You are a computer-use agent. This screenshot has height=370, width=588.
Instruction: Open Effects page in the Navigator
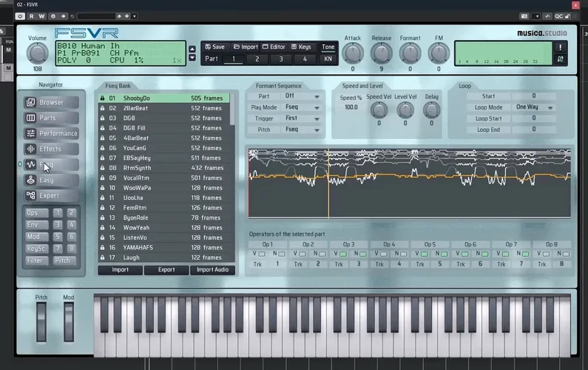click(x=51, y=149)
